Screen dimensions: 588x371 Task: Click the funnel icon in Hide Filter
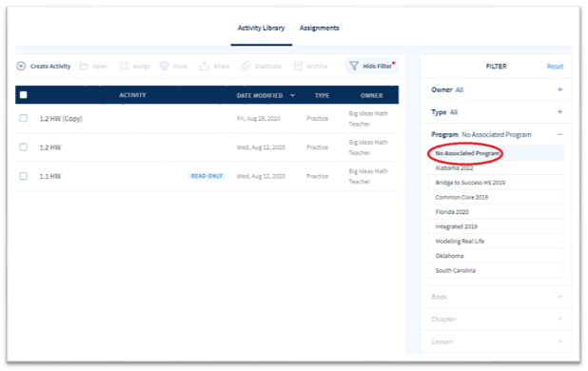(x=354, y=66)
